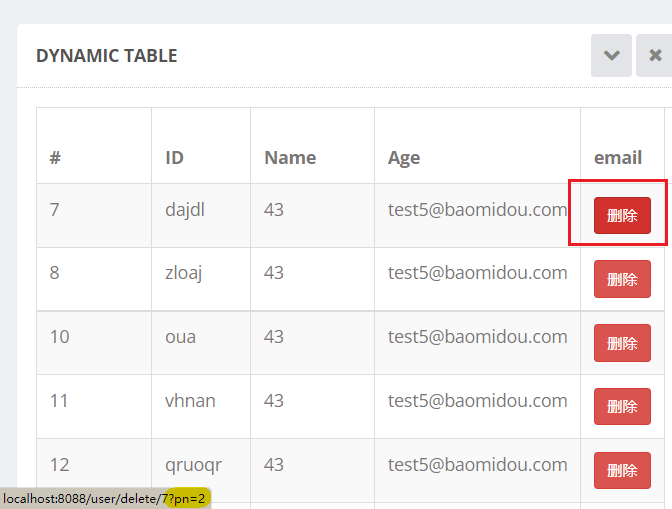This screenshot has height=509, width=672.
Task: Click the zloaj cell in the table
Action: coord(184,273)
